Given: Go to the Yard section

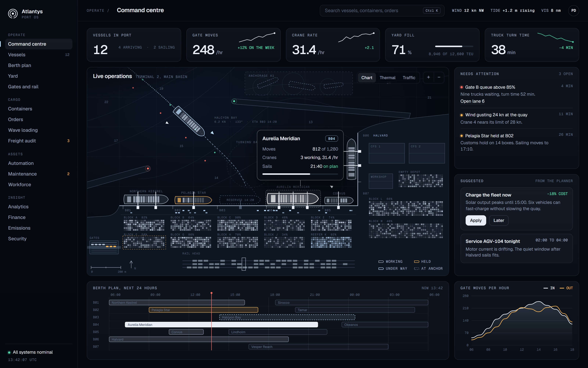Looking at the screenshot, I should [x=39, y=76].
